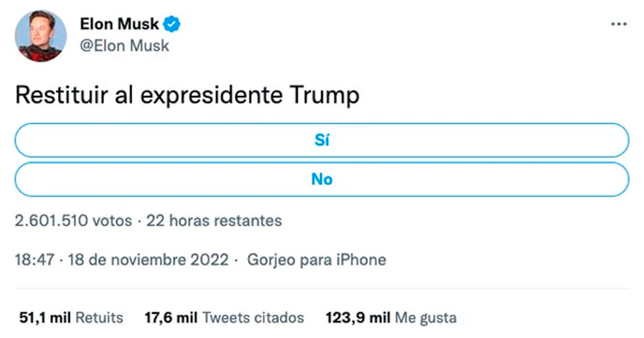
Task: Click the @Elon Musk handle
Action: pyautogui.click(x=125, y=46)
